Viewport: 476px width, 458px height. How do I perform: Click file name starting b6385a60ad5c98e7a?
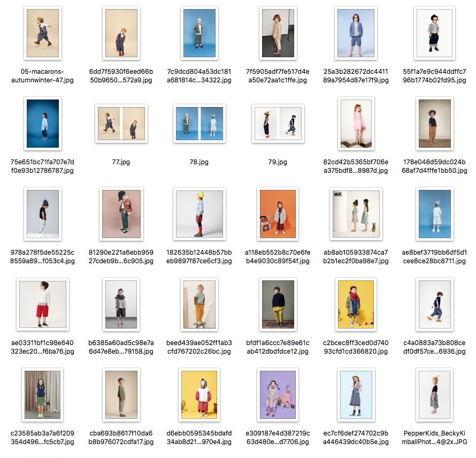(121, 347)
